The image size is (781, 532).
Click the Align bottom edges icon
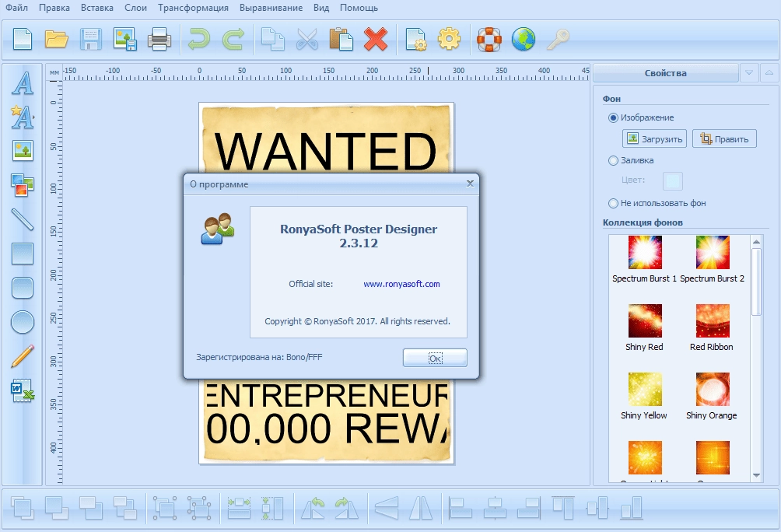(x=632, y=508)
